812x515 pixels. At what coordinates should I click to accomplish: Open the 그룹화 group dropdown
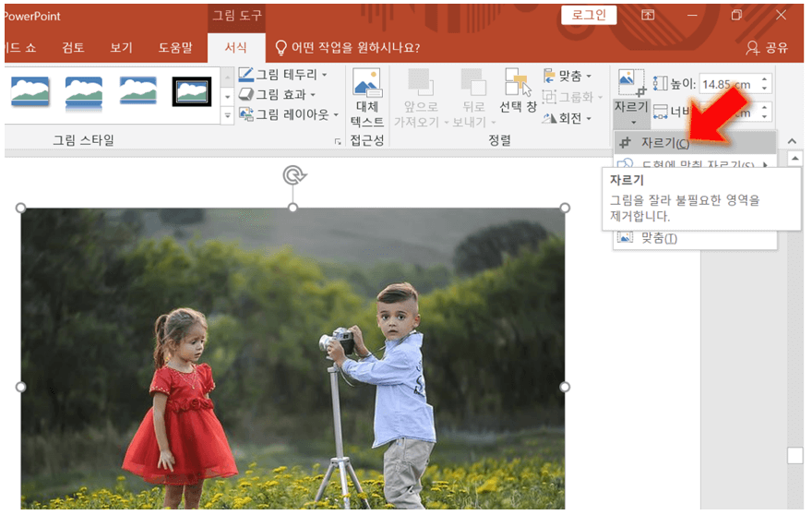click(573, 97)
